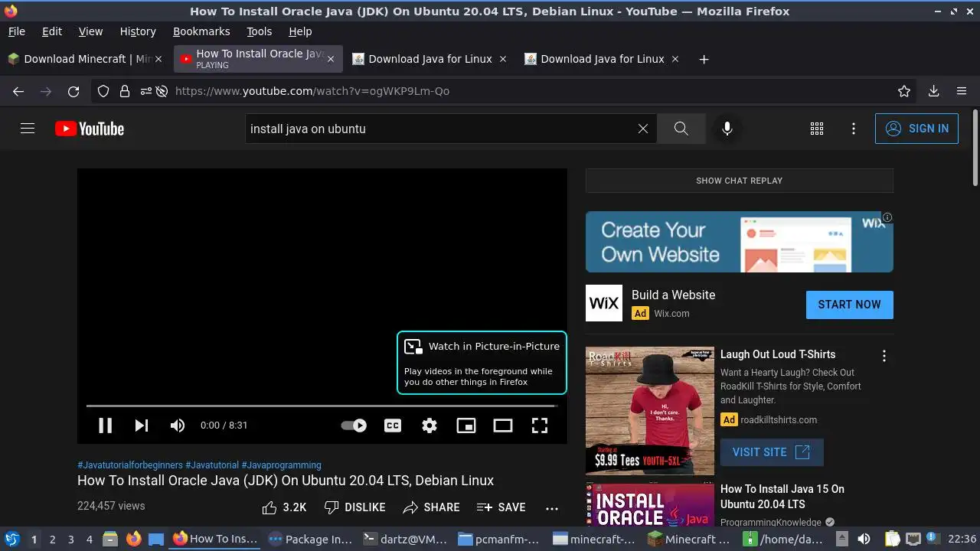Enter full screen mode
The image size is (980, 551).
[x=540, y=425]
